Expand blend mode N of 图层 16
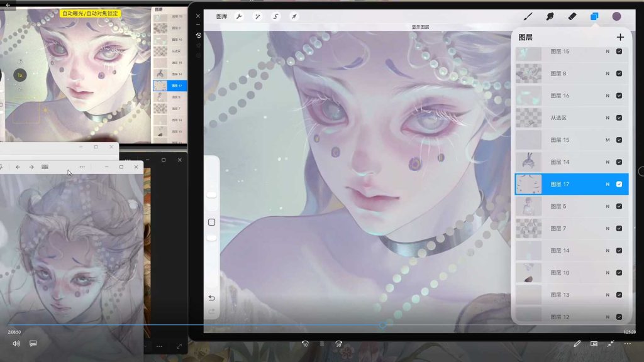644x362 pixels. pos(608,96)
